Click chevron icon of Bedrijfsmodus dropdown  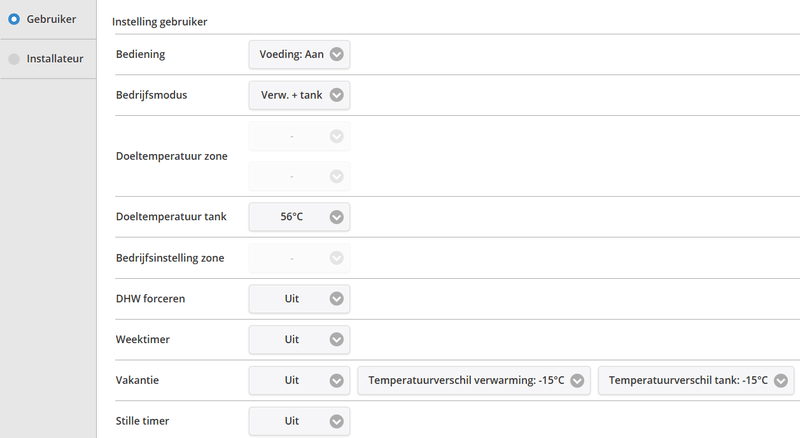[337, 95]
